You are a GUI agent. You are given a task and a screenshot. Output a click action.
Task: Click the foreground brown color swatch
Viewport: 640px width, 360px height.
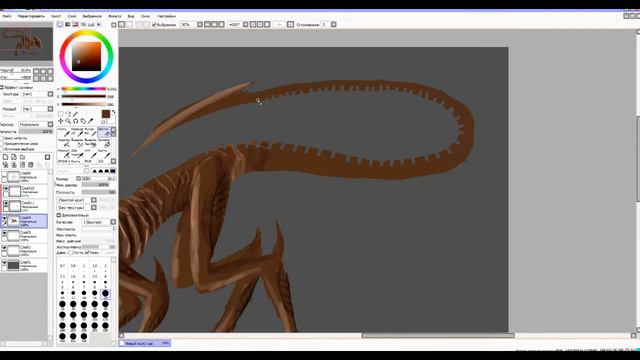point(106,114)
